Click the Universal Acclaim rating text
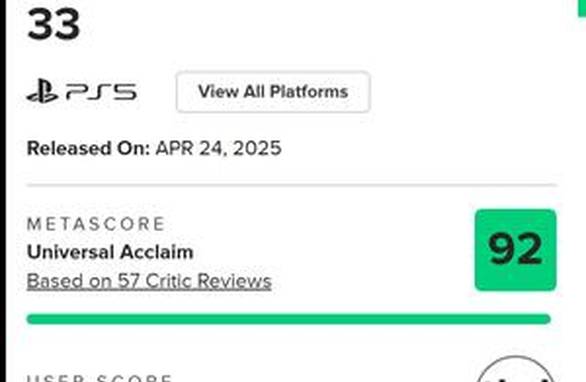This screenshot has width=586, height=382. [x=110, y=252]
